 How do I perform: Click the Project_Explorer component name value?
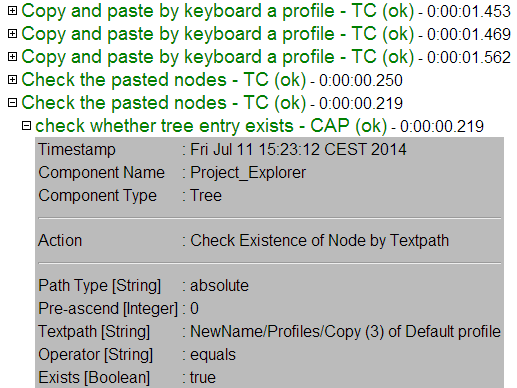pos(248,173)
